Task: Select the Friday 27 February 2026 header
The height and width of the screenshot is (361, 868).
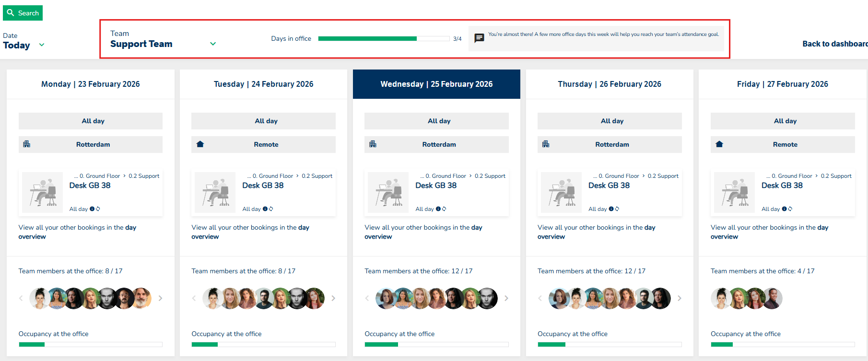Action: tap(782, 84)
